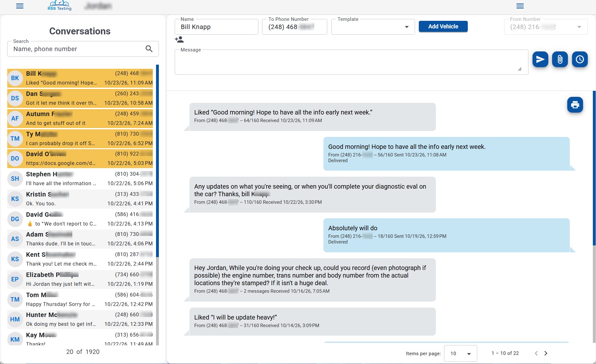Click the conversation search field

tap(83, 49)
